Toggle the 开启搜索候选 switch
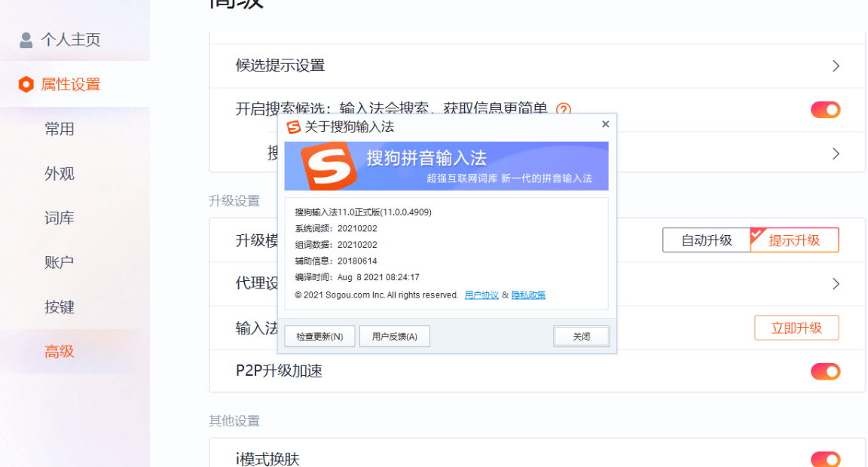Screen dimensions: 868x467 click(825, 109)
